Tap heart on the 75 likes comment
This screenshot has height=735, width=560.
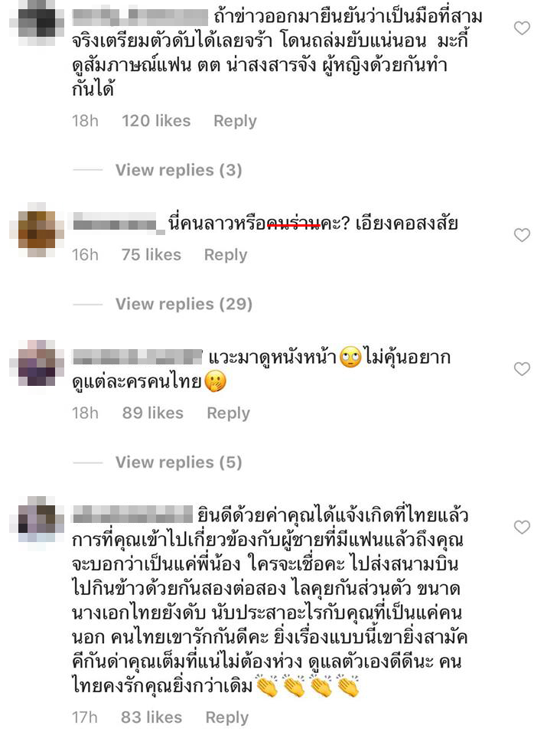[x=522, y=235]
